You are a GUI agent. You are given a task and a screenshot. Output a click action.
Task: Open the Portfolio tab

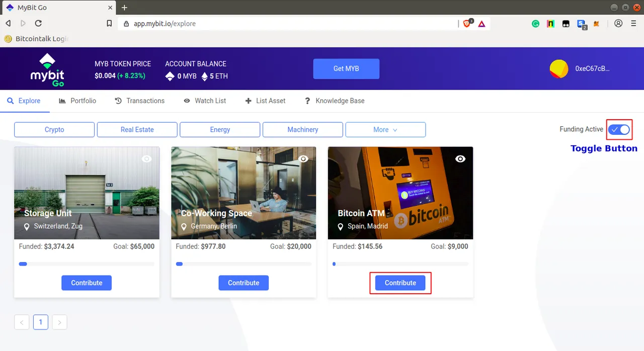[77, 101]
